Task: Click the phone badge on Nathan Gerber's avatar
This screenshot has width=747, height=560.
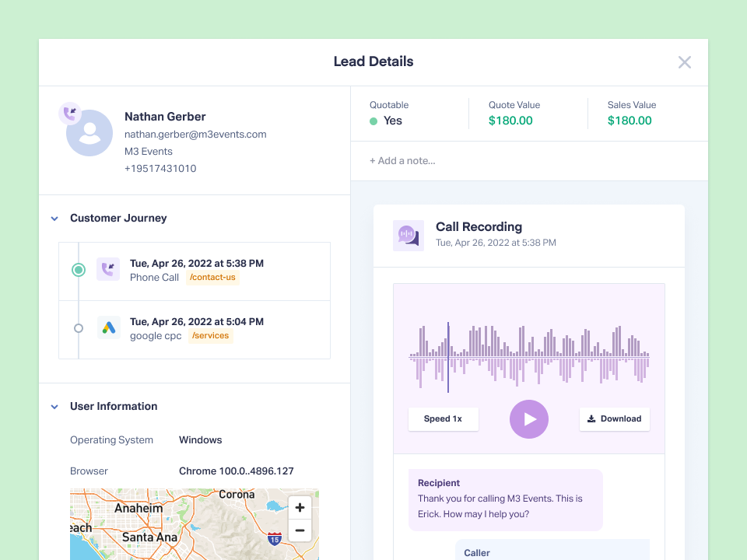Action: (x=71, y=112)
